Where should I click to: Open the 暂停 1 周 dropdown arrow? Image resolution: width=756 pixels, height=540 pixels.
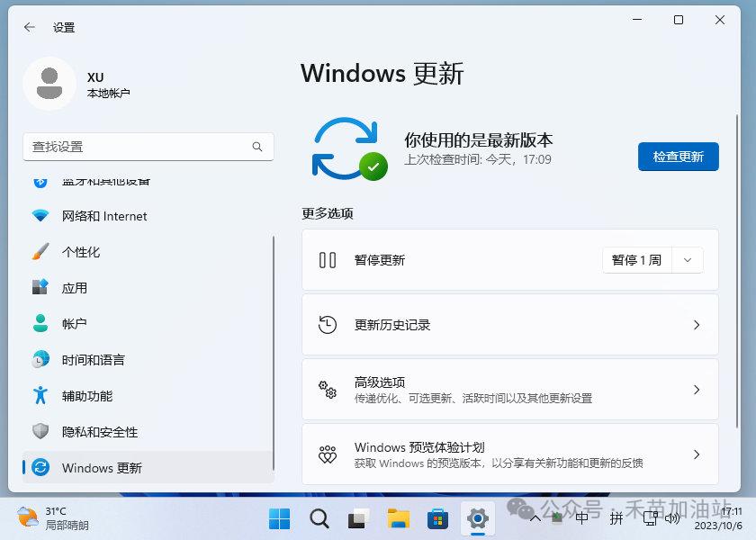[687, 259]
